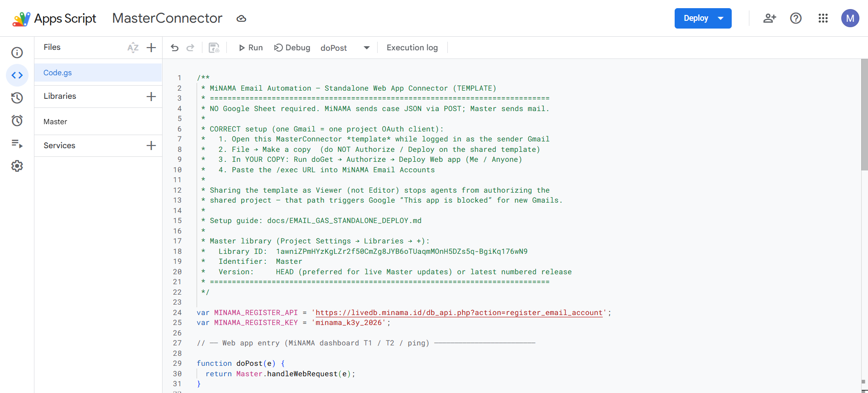Click line number 29 in the gutter
The image size is (868, 393).
(177, 364)
